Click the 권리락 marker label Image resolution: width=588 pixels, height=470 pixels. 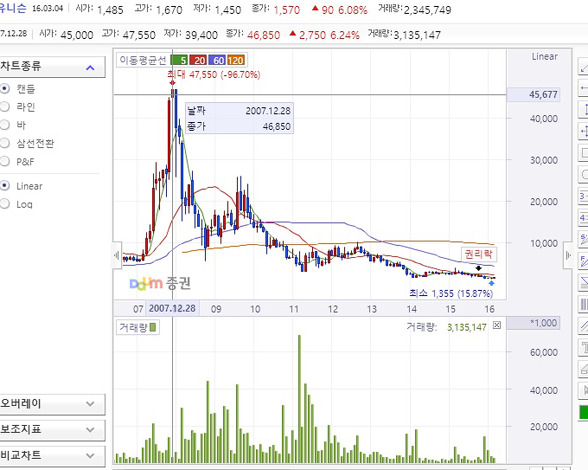point(478,254)
